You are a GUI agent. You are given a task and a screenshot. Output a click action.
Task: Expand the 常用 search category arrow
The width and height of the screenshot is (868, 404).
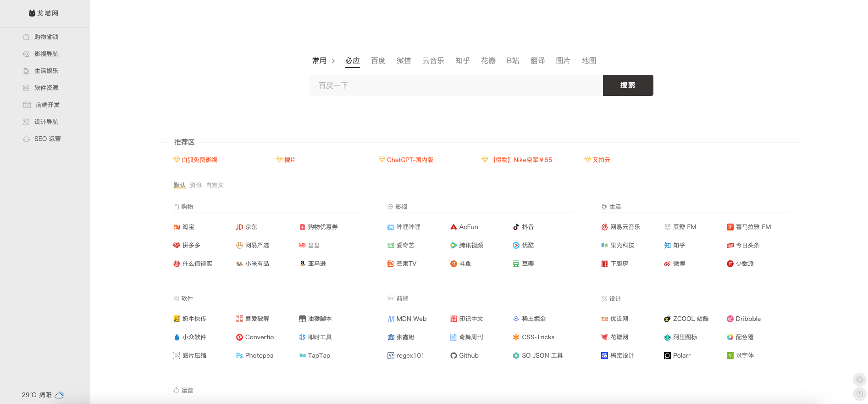click(333, 61)
